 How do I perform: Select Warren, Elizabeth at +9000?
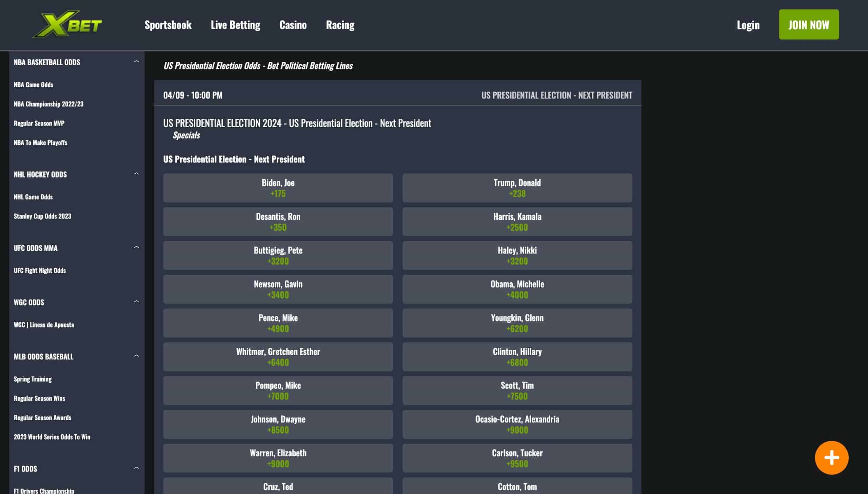(278, 458)
